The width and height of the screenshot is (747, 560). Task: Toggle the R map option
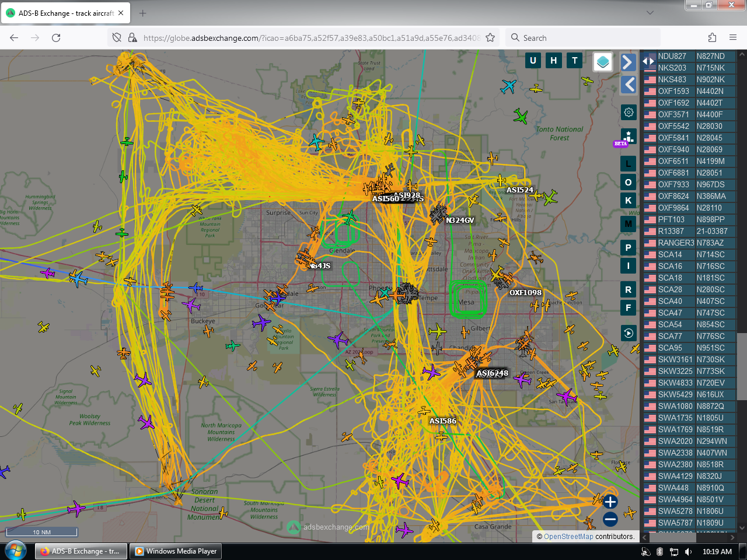[x=629, y=289]
